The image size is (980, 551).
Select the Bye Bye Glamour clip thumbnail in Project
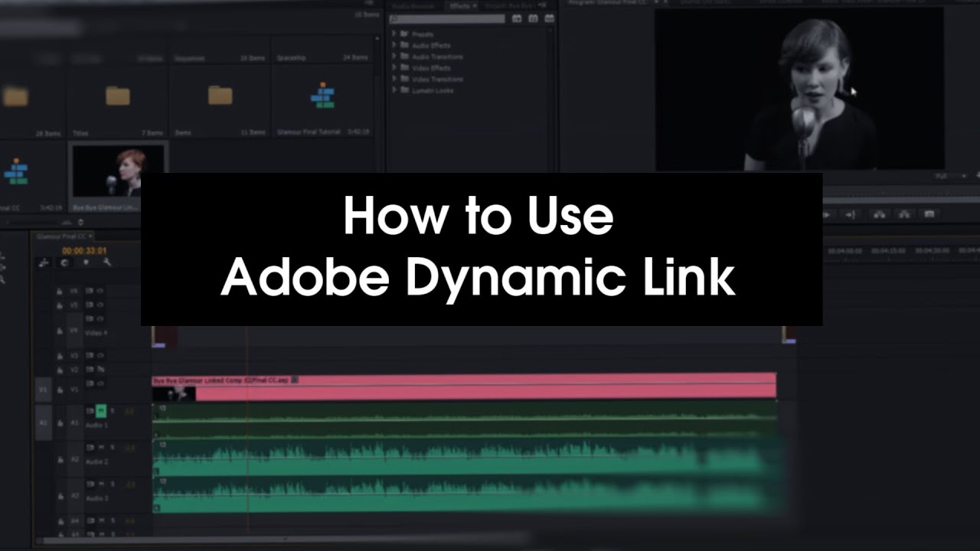click(x=119, y=171)
